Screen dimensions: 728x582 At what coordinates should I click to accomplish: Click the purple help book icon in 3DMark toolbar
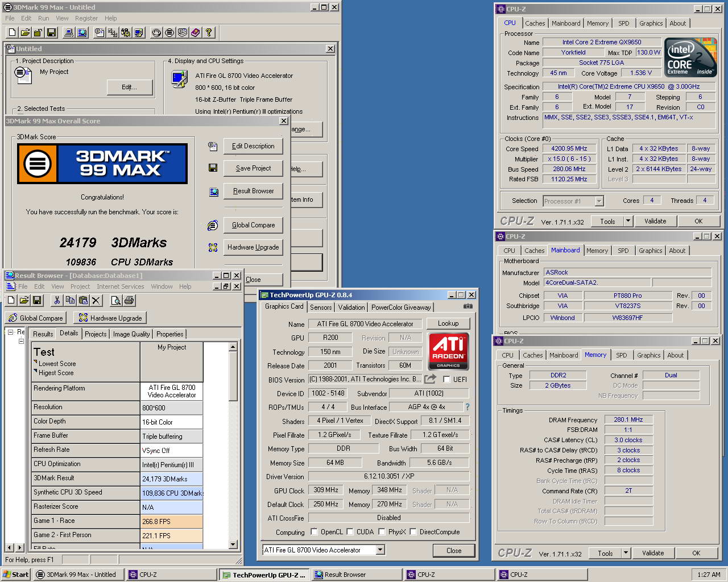(x=196, y=33)
